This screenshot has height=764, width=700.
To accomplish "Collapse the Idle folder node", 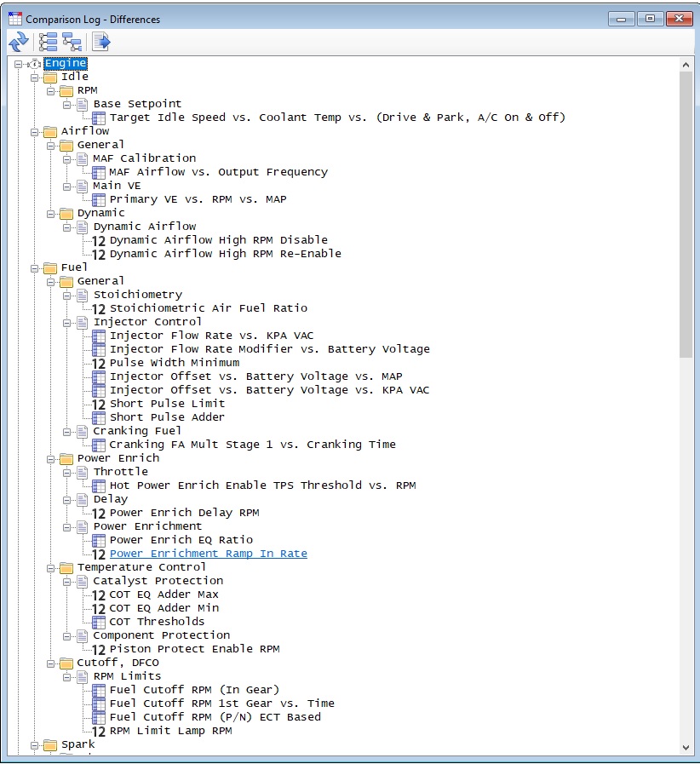I will tap(34, 78).
